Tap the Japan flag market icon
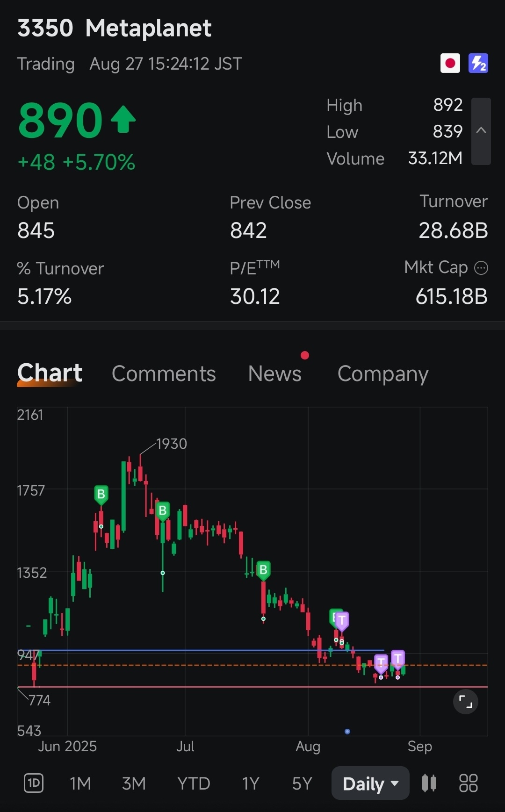This screenshot has height=812, width=505. 450,63
